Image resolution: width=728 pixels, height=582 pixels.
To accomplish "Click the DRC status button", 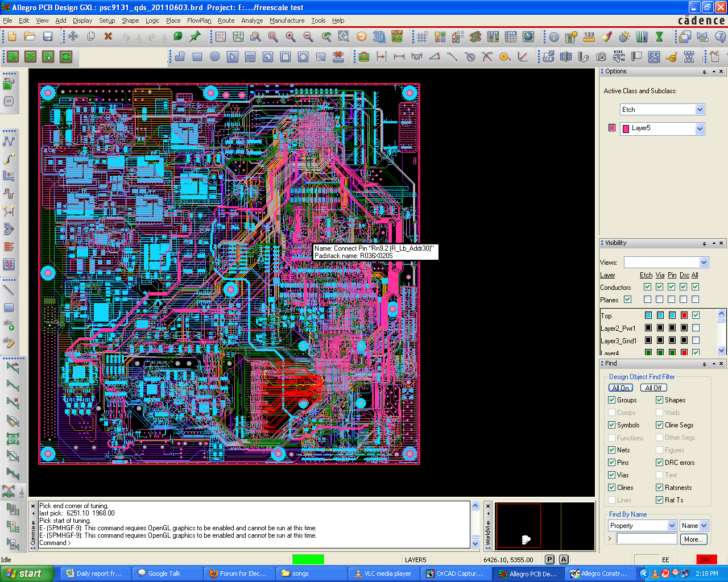I will point(706,560).
